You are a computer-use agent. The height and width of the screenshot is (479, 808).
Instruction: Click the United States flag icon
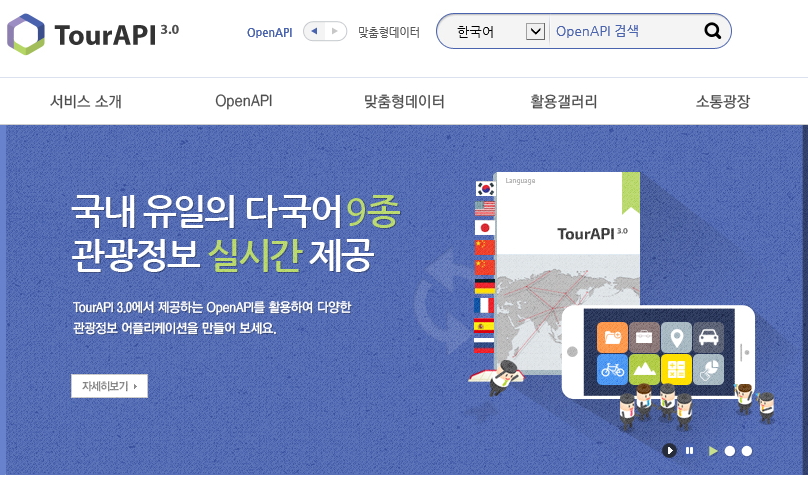pos(485,208)
